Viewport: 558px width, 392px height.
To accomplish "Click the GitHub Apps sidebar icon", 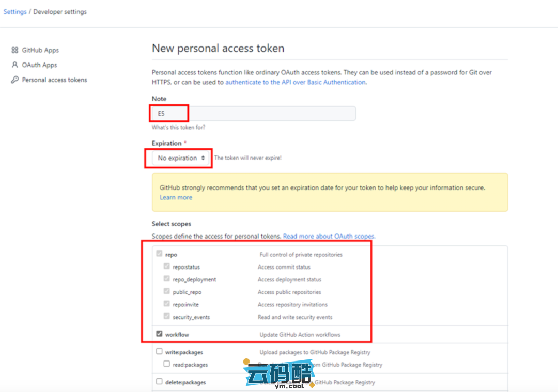I will pos(14,50).
